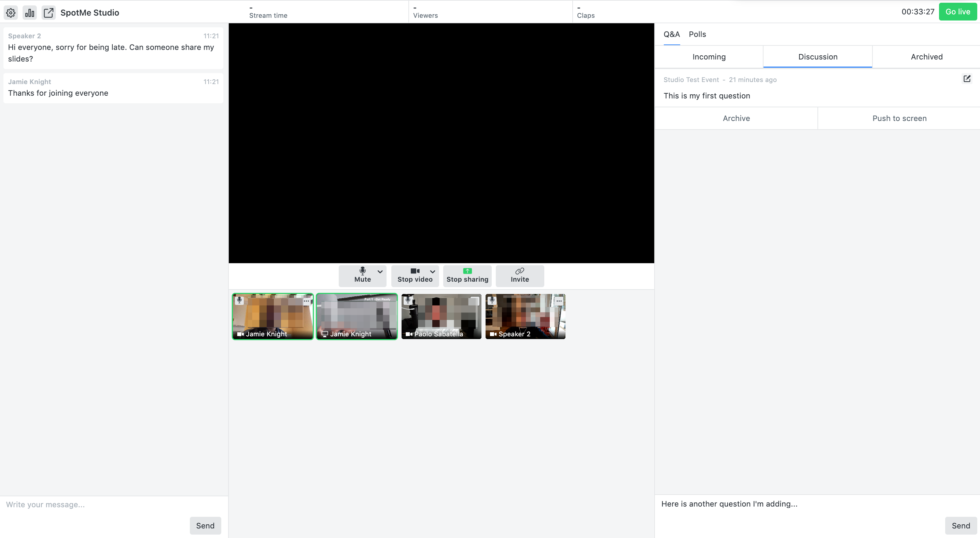The height and width of the screenshot is (538, 980).
Task: Switch to the Polls tab
Action: point(697,34)
